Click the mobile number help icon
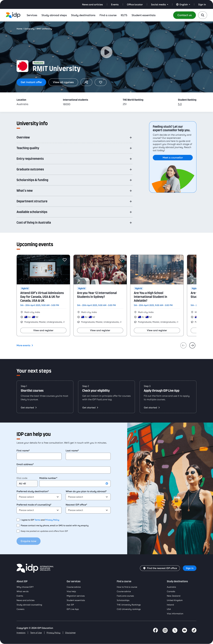 point(107,483)
